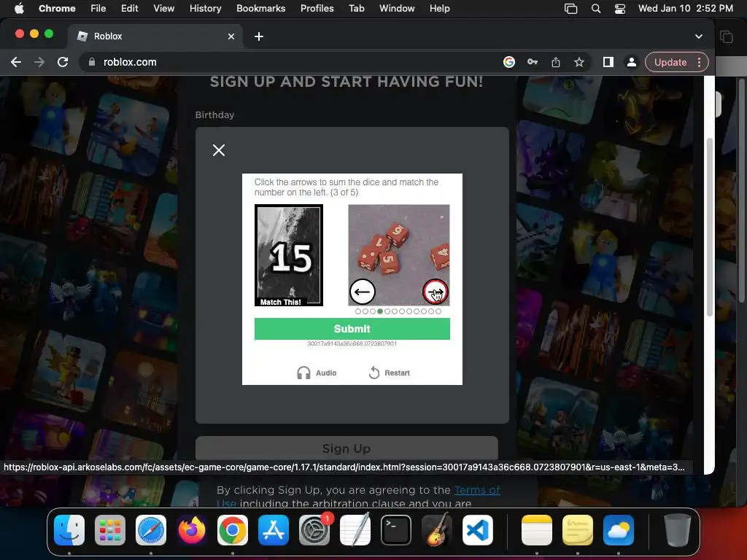Click the left arrow on the dice image
The image size is (747, 560).
click(362, 292)
